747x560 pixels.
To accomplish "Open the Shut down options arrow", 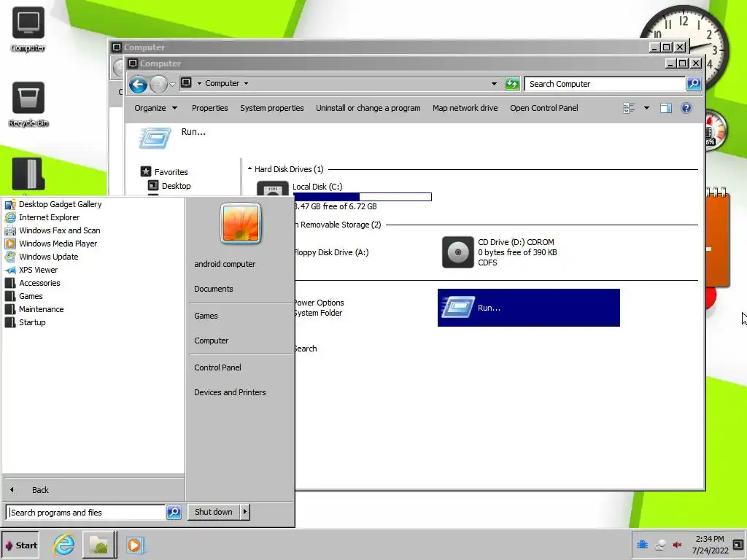I will point(244,512).
